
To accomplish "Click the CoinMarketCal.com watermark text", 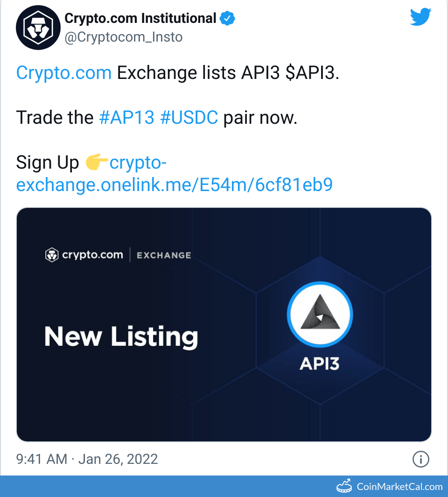I will point(399,487).
